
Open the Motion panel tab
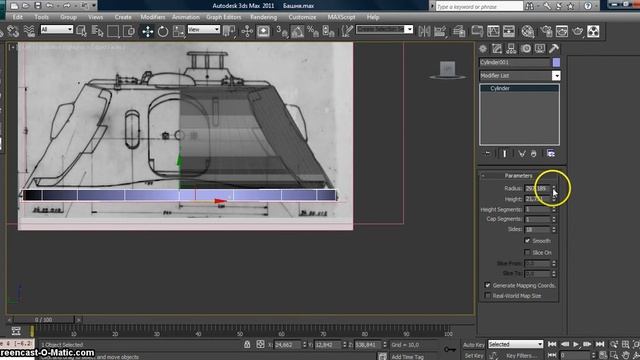coord(526,49)
